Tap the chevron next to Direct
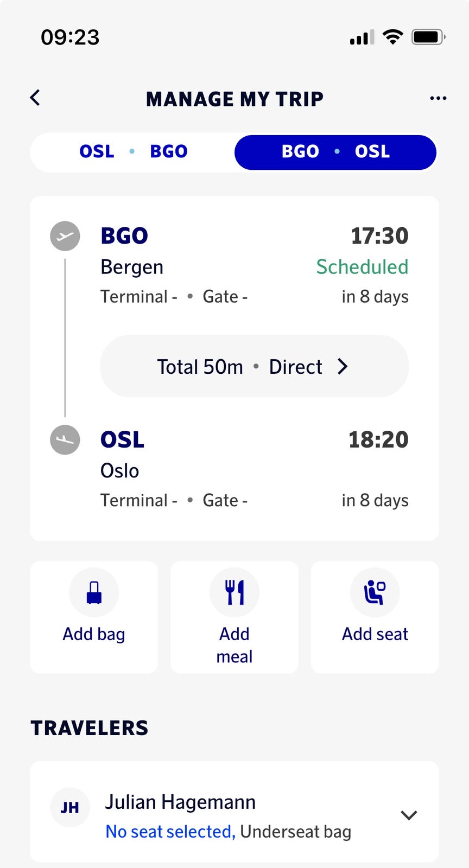Image resolution: width=469 pixels, height=868 pixels. pos(343,367)
